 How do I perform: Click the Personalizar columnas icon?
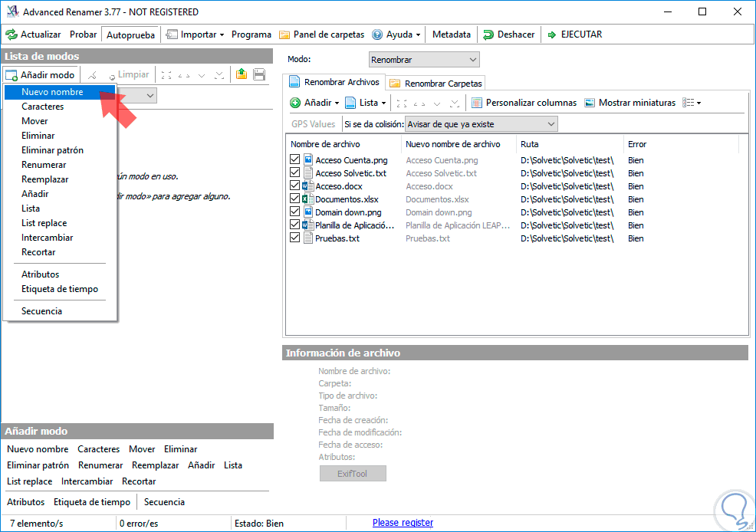(x=477, y=103)
